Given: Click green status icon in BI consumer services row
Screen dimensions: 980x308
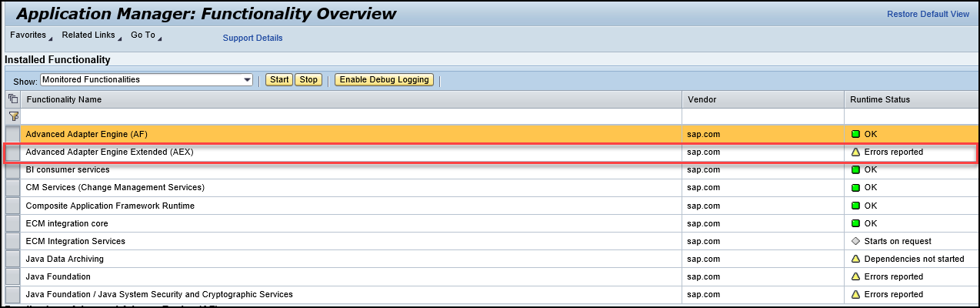Looking at the screenshot, I should coord(855,169).
